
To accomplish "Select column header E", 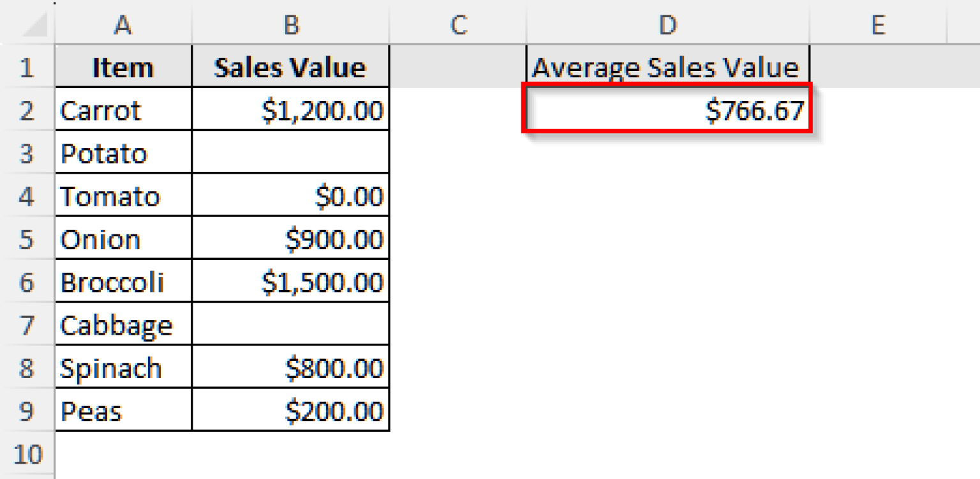I will (x=880, y=26).
